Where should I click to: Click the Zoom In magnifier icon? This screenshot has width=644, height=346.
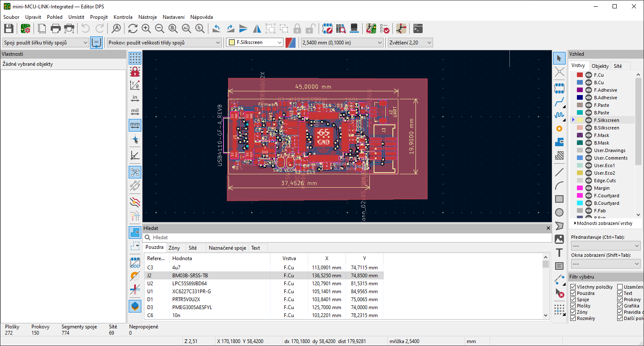click(x=146, y=28)
